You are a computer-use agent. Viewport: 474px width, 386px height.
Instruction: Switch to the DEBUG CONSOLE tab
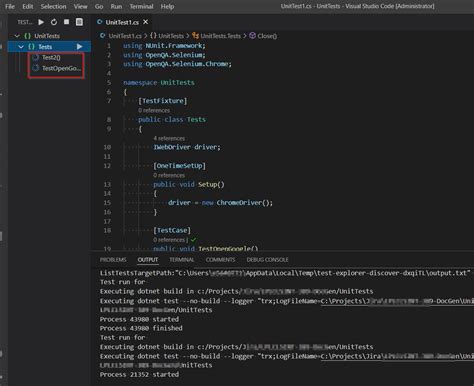click(x=267, y=260)
